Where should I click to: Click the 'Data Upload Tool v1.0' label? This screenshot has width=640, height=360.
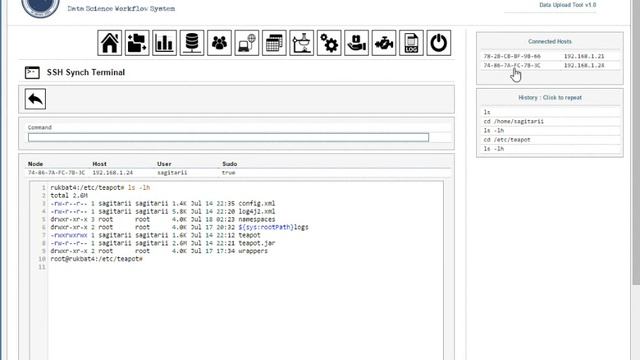click(567, 5)
